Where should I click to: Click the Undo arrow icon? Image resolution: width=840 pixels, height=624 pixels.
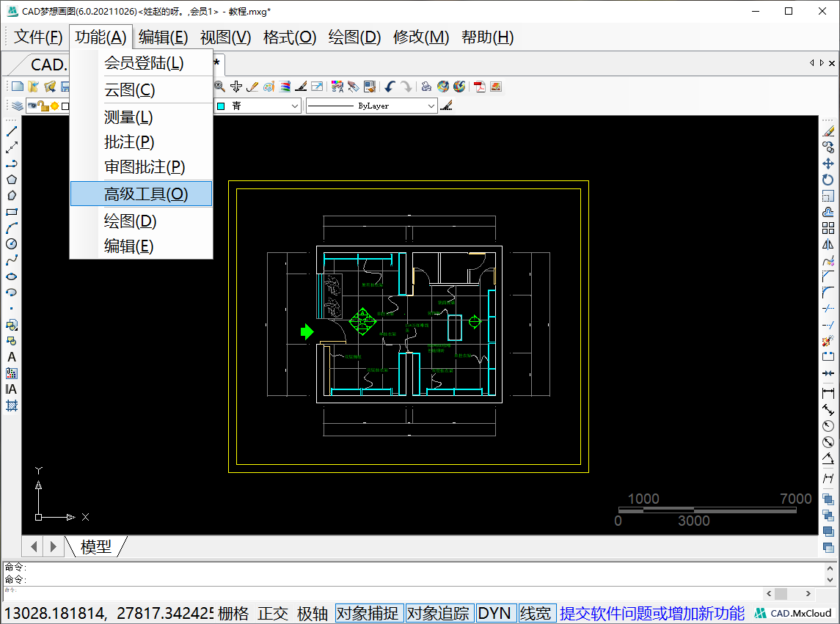coord(390,87)
